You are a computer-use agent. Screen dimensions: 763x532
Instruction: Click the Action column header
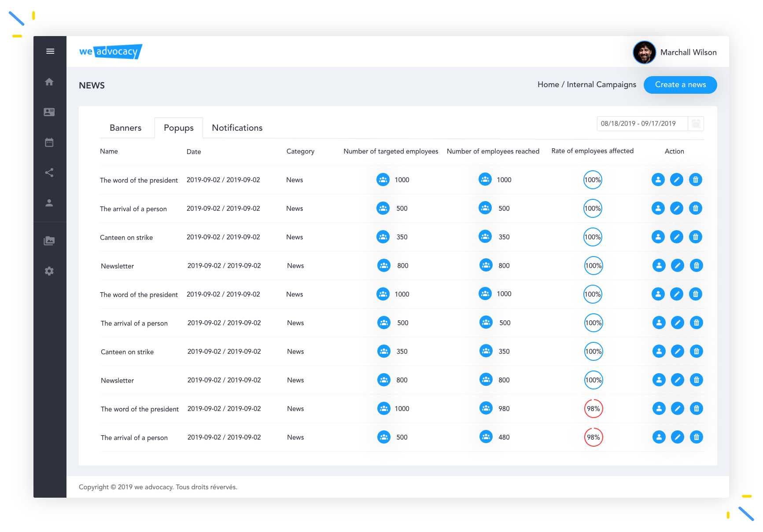pos(675,151)
